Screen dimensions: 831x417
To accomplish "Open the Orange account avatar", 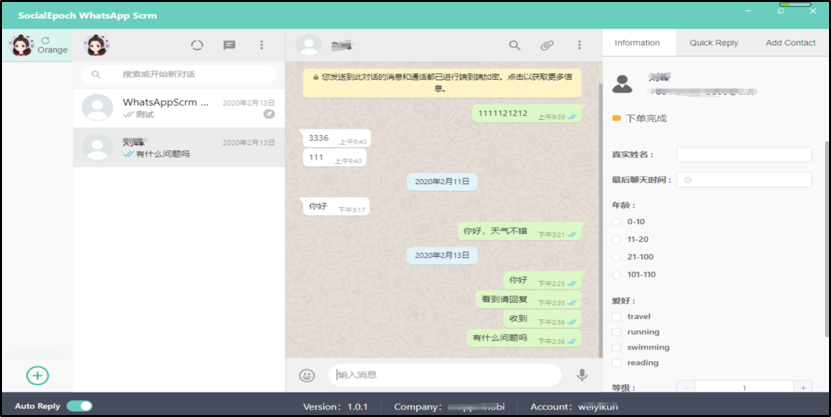I will [22, 46].
